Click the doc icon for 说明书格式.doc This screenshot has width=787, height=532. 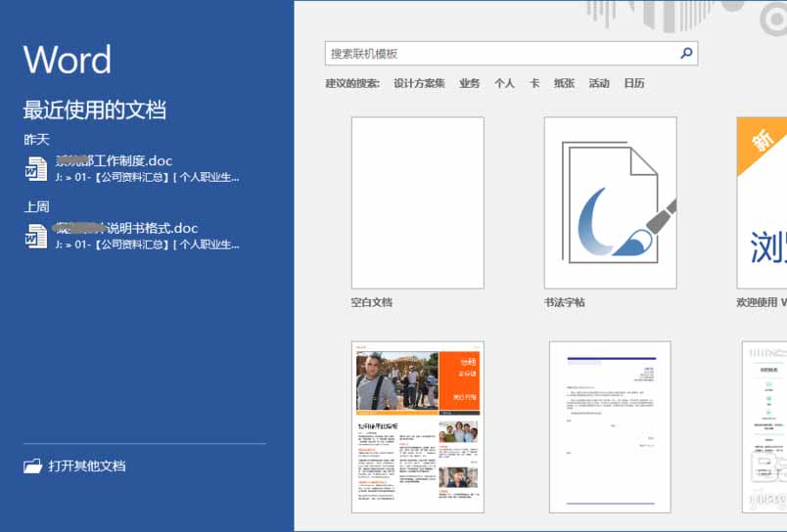pyautogui.click(x=36, y=236)
